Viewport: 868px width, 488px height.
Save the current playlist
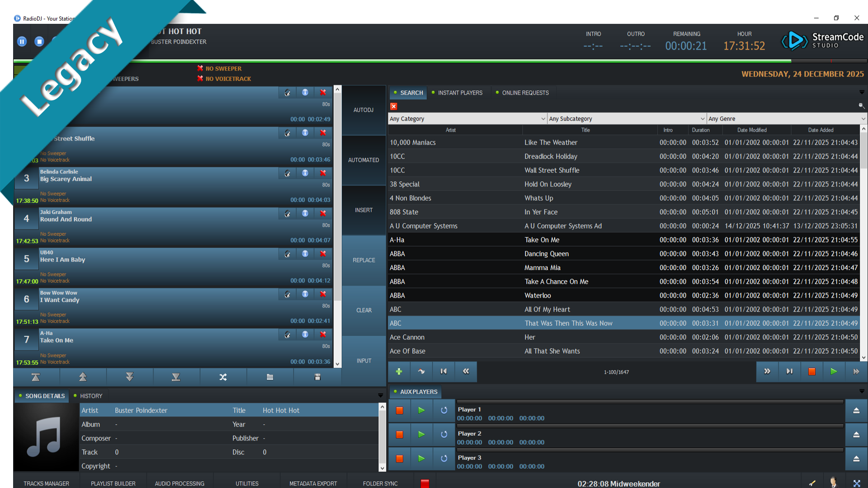click(x=317, y=376)
